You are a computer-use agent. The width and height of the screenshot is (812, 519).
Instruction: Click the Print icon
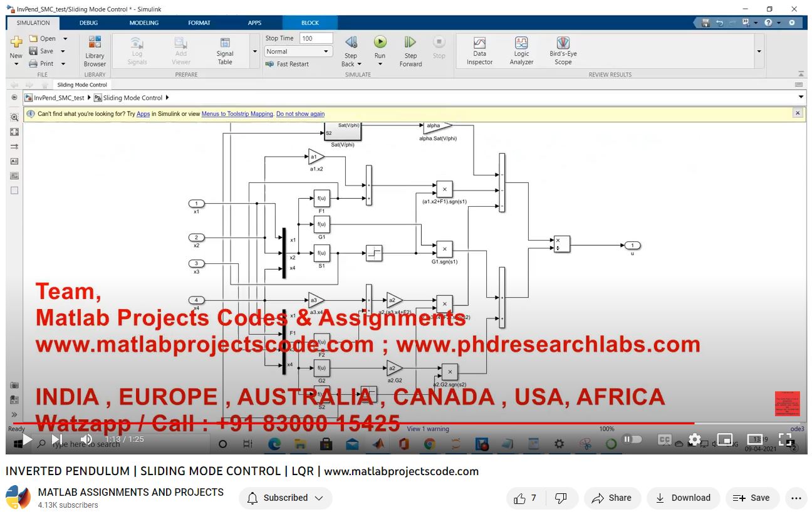[x=33, y=64]
